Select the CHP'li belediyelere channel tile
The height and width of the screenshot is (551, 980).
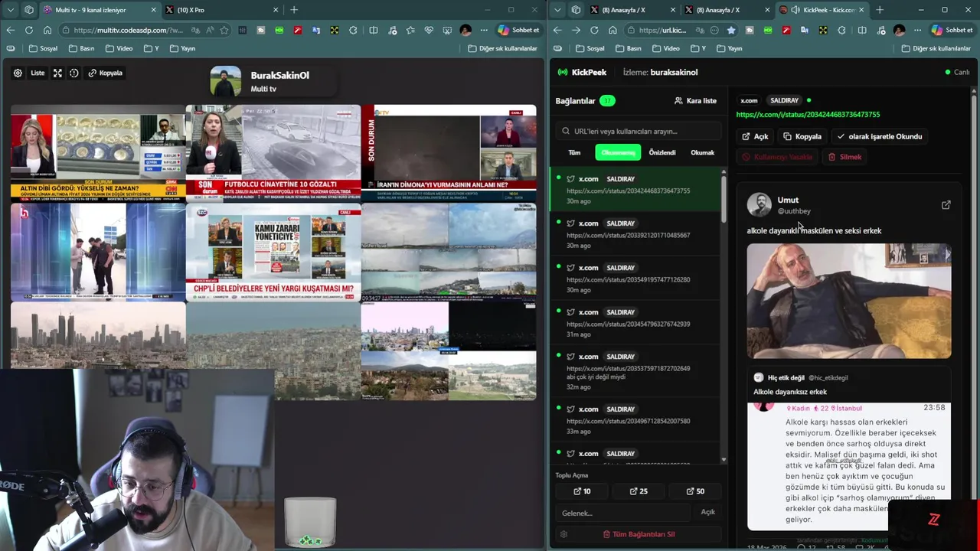coord(273,252)
